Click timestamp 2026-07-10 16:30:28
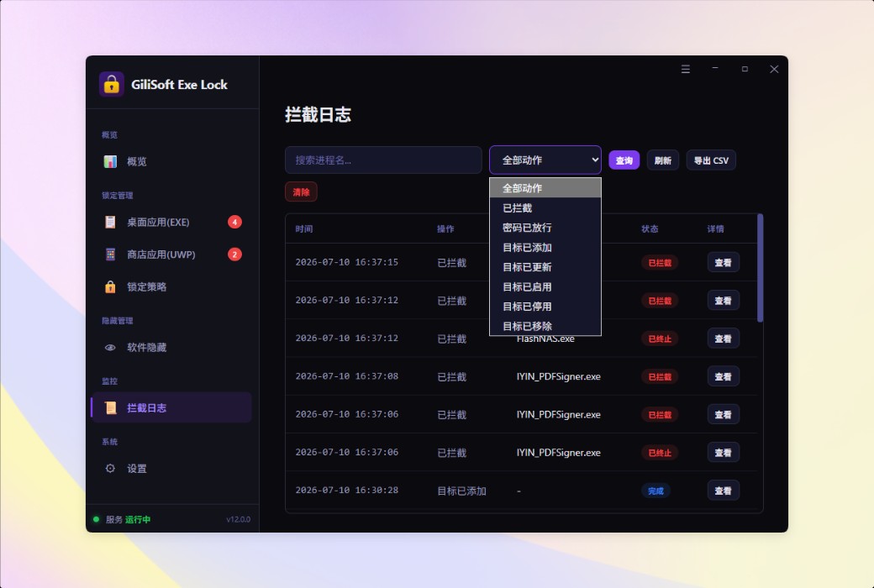 click(x=347, y=490)
